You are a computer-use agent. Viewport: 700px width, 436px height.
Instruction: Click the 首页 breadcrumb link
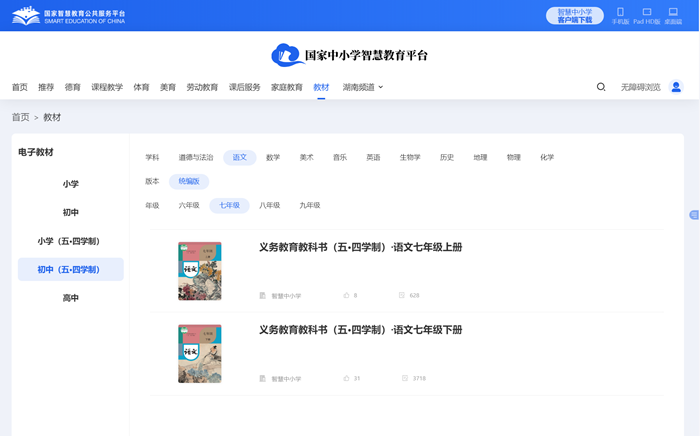point(21,117)
